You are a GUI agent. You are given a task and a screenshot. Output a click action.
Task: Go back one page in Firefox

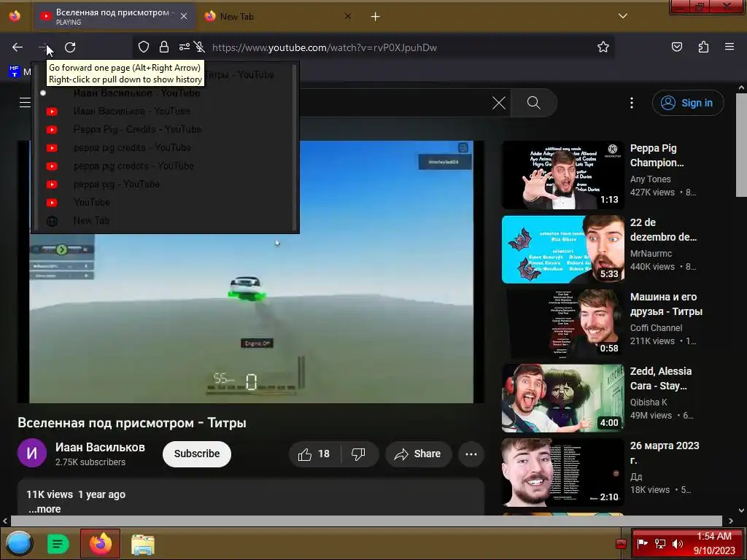pos(18,47)
